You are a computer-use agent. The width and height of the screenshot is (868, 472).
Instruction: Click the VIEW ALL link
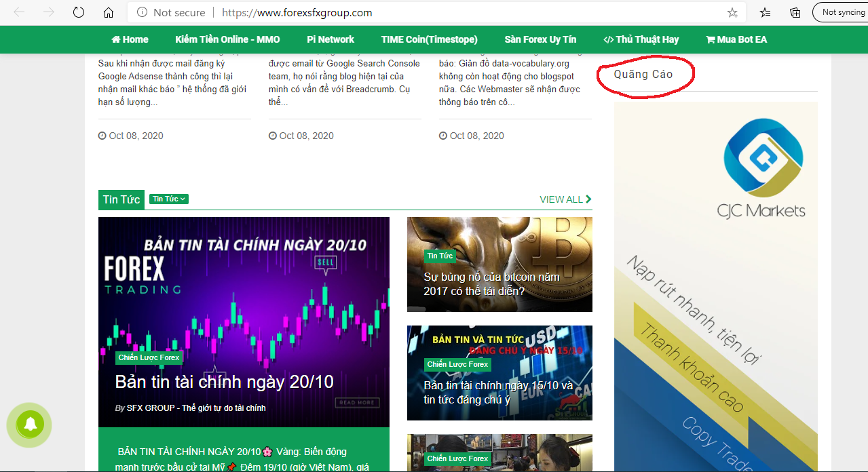(x=565, y=199)
